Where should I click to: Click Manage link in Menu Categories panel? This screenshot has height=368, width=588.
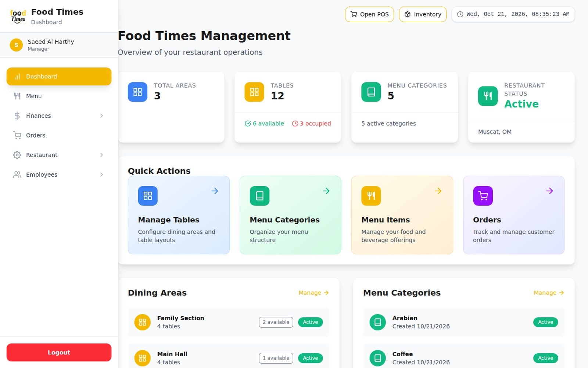coord(549,293)
